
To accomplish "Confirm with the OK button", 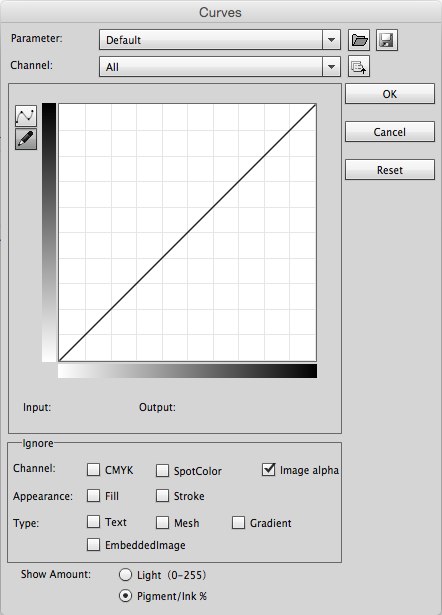I will pyautogui.click(x=390, y=94).
